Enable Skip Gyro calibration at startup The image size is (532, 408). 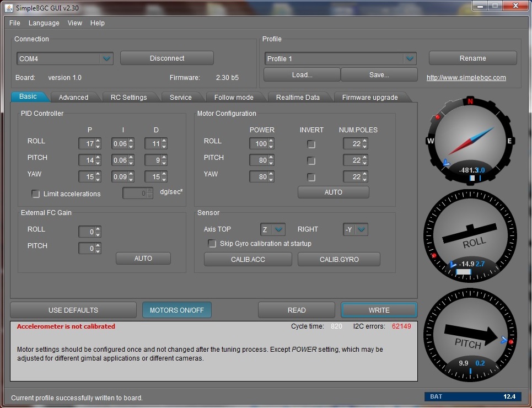(x=212, y=244)
